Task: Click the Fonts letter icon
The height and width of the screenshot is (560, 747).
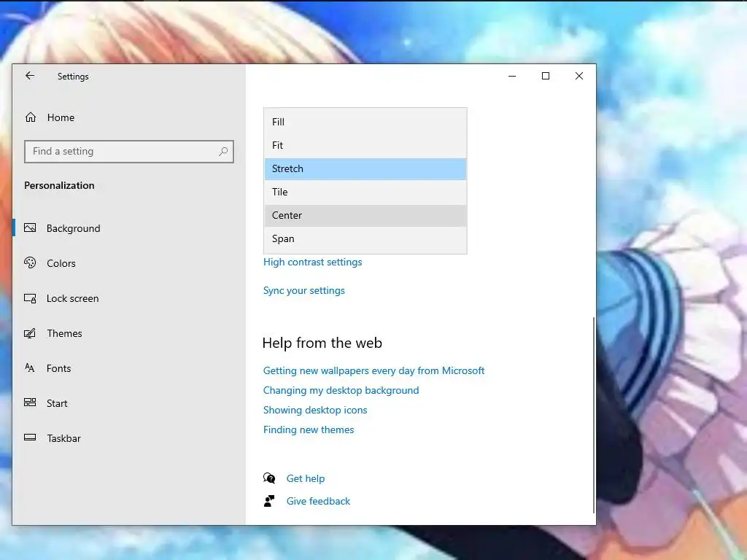Action: pyautogui.click(x=29, y=367)
